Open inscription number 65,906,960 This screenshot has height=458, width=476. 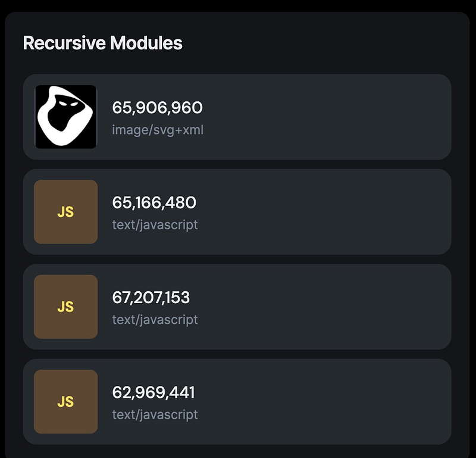(157, 108)
